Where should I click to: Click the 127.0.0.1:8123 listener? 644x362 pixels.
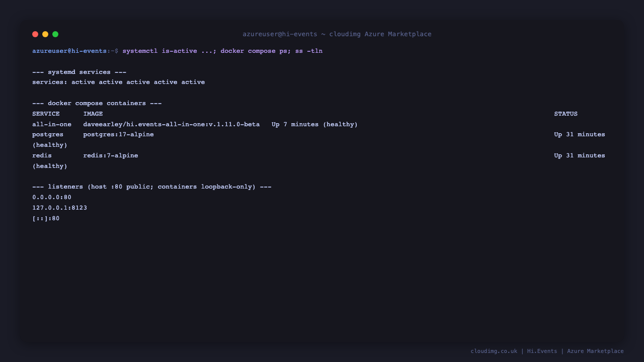pyautogui.click(x=59, y=208)
